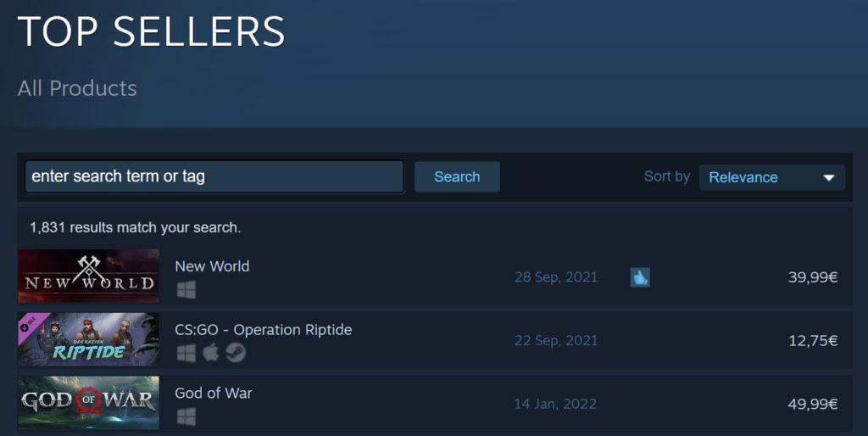This screenshot has width=868, height=436.
Task: Click the 12,75€ price for Operation Riptide
Action: click(813, 341)
